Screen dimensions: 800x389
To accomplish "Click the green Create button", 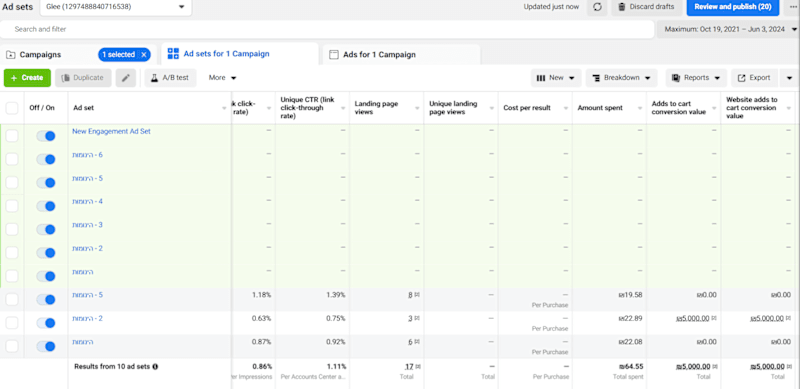I will pyautogui.click(x=27, y=78).
